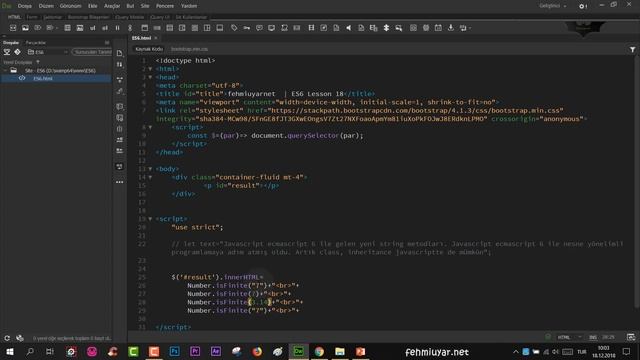The image size is (640, 360).
Task: Switch to the Form insert tab
Action: [x=32, y=17]
